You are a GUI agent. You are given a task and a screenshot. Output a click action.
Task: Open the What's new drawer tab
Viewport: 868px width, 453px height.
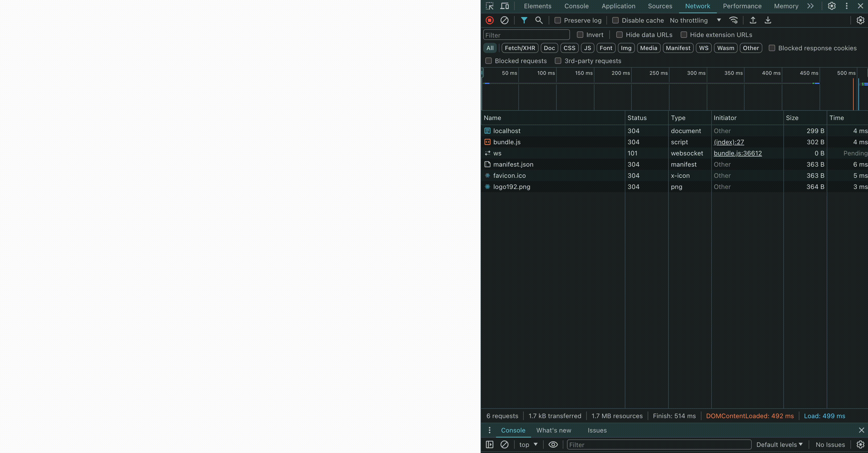coord(554,430)
